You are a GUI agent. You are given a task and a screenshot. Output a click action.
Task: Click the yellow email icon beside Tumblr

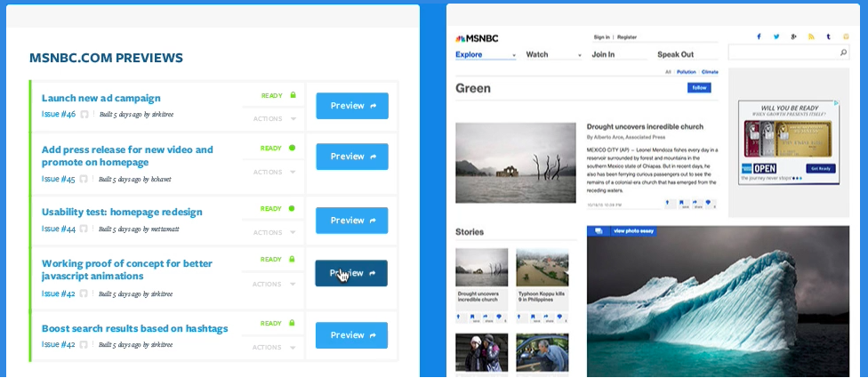coord(846,36)
